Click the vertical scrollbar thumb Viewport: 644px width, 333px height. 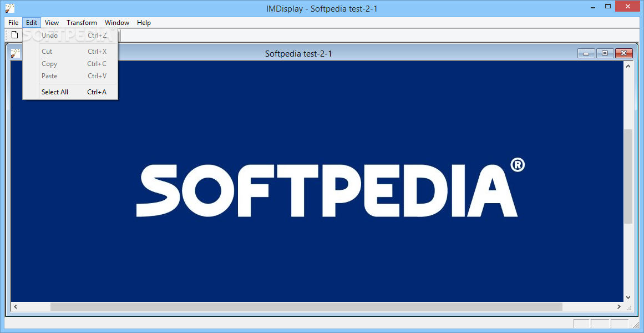628,176
